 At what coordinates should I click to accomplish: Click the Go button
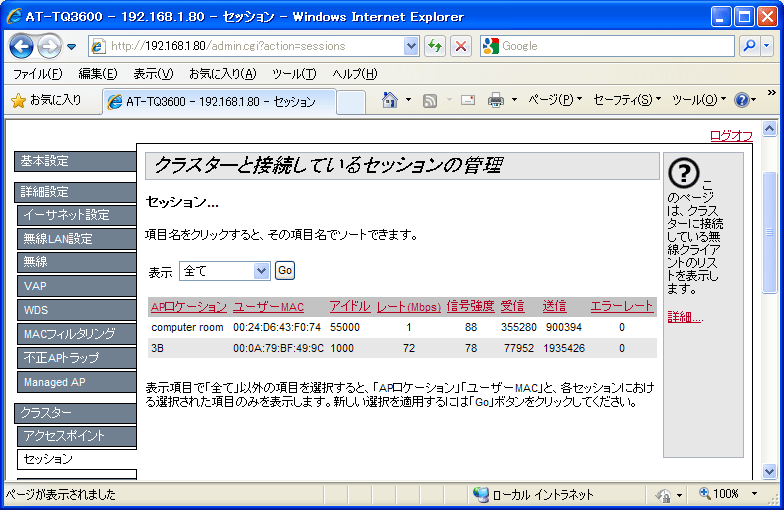tap(285, 270)
